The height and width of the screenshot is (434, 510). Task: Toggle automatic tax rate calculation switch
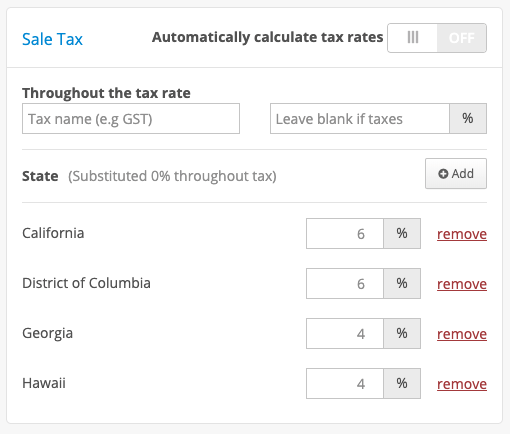(437, 38)
